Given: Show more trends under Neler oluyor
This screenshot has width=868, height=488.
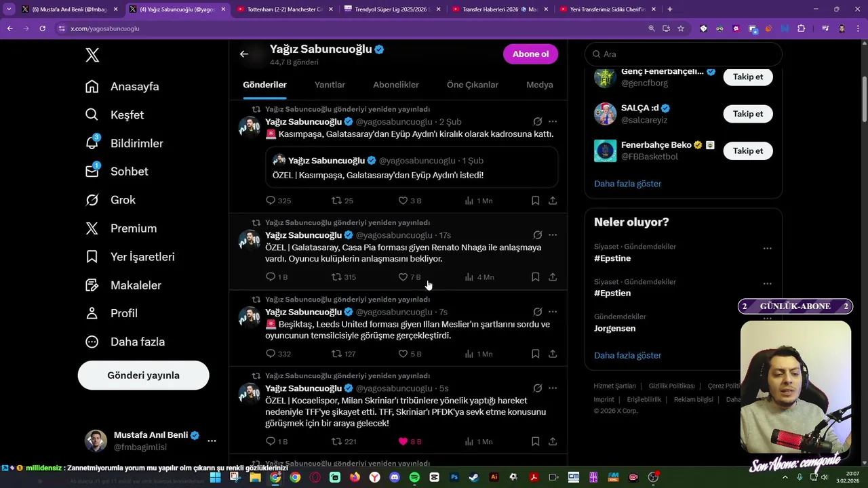Looking at the screenshot, I should (x=627, y=355).
